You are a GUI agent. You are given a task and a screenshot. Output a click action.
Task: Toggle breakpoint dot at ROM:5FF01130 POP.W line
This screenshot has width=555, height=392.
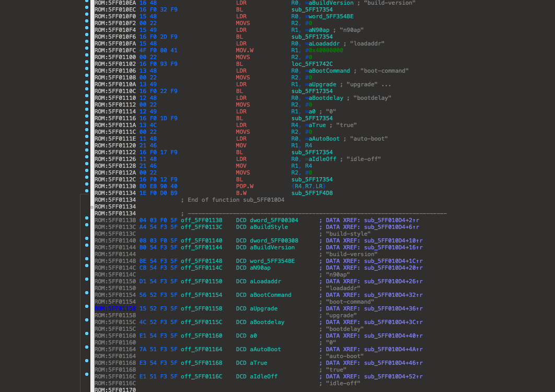[x=87, y=187]
